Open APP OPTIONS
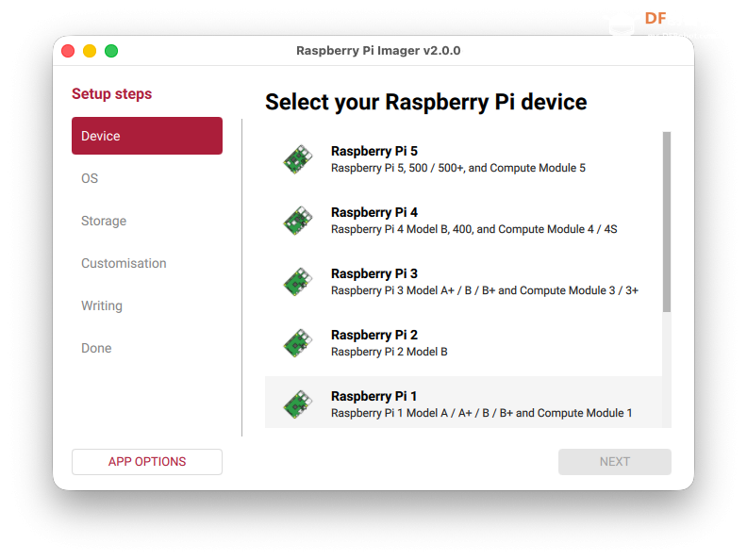The width and height of the screenshot is (747, 560). click(147, 461)
